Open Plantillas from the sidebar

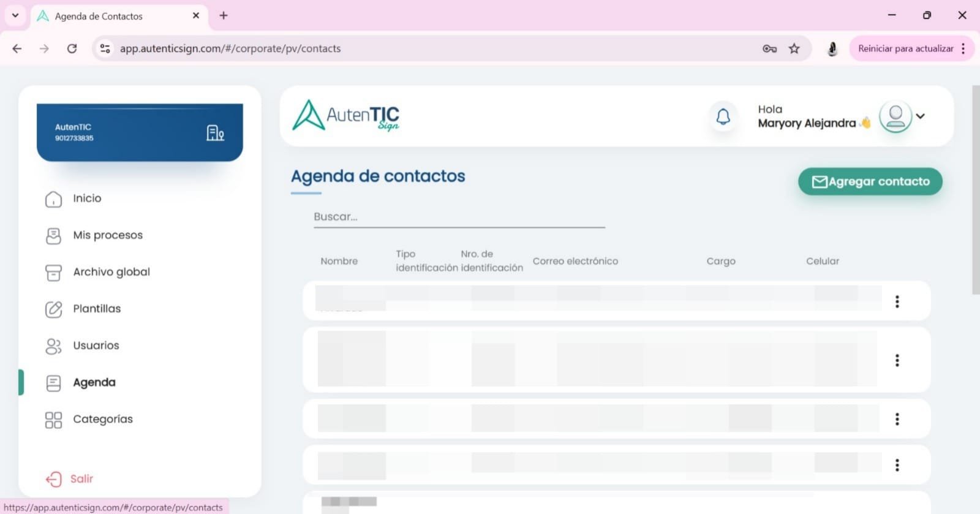click(x=97, y=309)
